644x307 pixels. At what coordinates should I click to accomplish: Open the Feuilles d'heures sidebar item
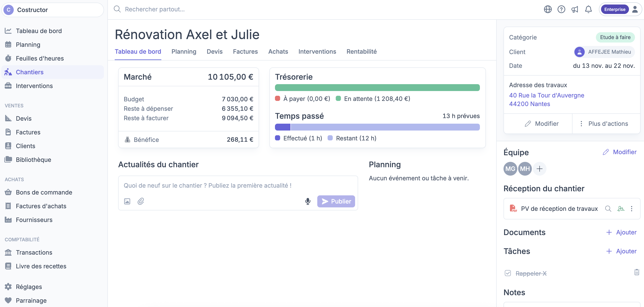pyautogui.click(x=40, y=58)
